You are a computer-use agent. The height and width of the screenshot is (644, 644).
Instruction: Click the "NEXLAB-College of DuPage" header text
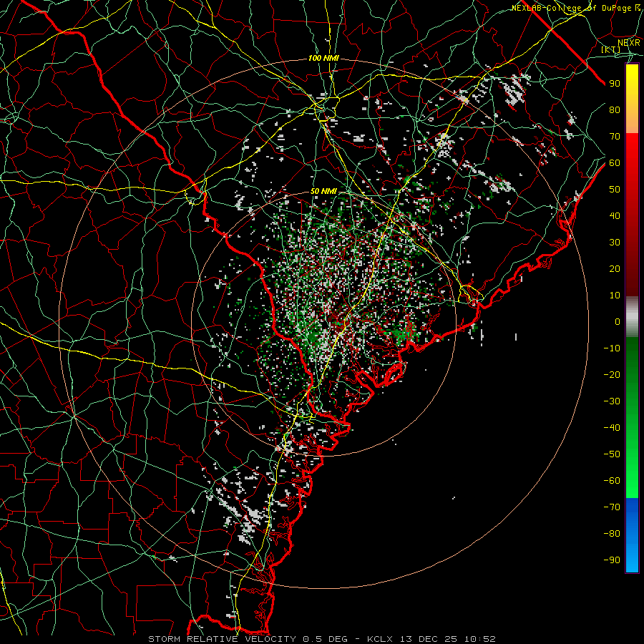(x=572, y=8)
